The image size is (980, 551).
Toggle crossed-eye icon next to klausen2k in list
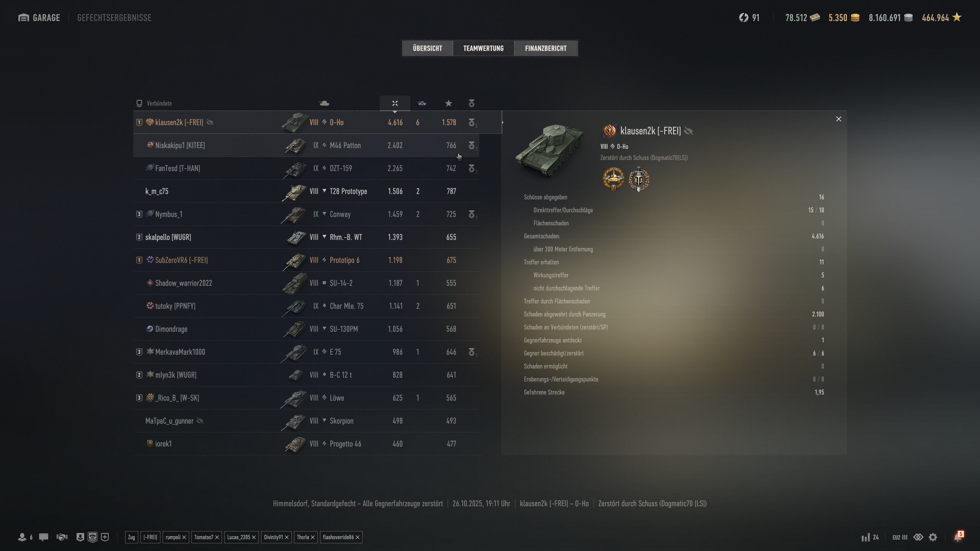(x=210, y=122)
